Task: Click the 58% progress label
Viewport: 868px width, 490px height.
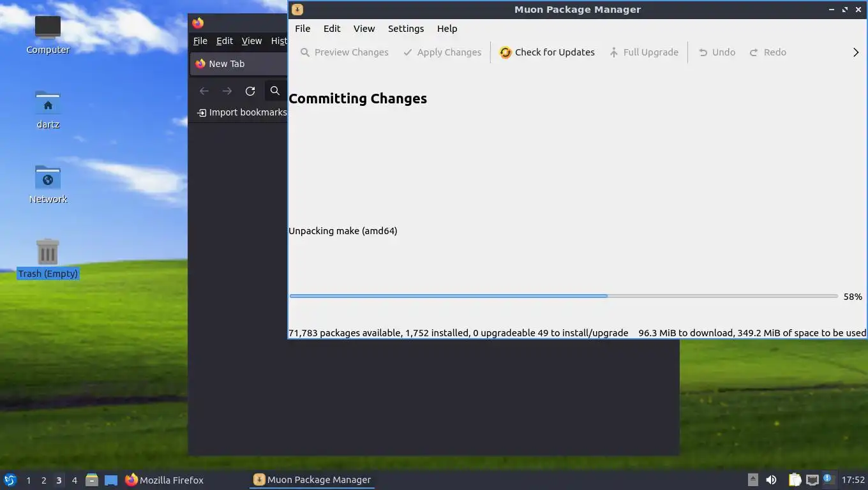Action: (853, 297)
